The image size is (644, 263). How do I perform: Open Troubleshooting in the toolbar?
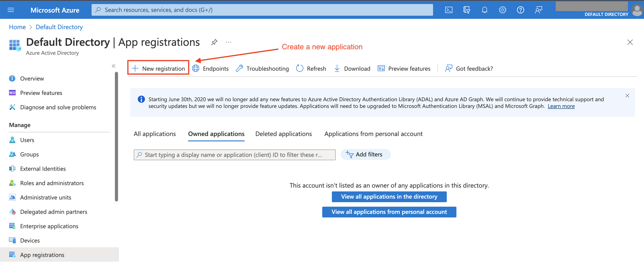[x=262, y=68]
